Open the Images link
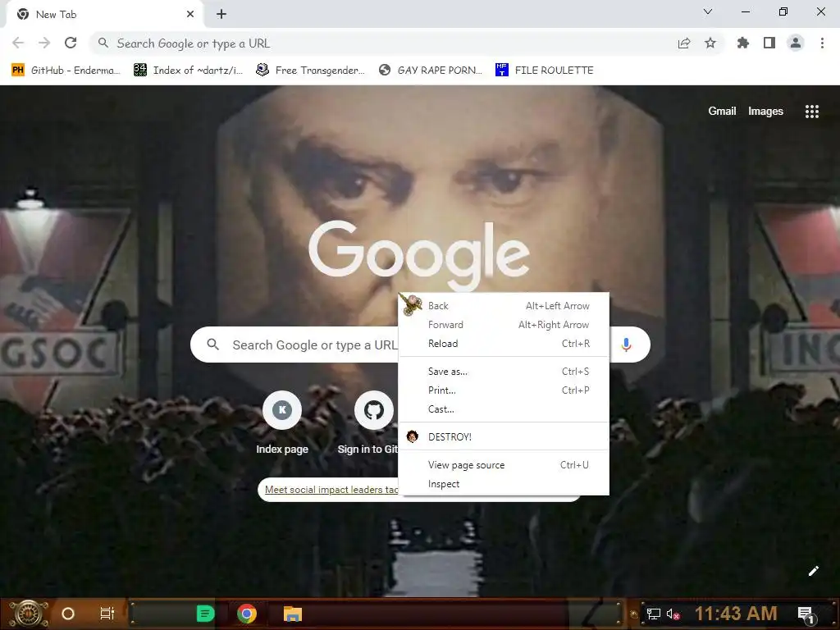Image resolution: width=840 pixels, height=630 pixels. click(x=765, y=112)
